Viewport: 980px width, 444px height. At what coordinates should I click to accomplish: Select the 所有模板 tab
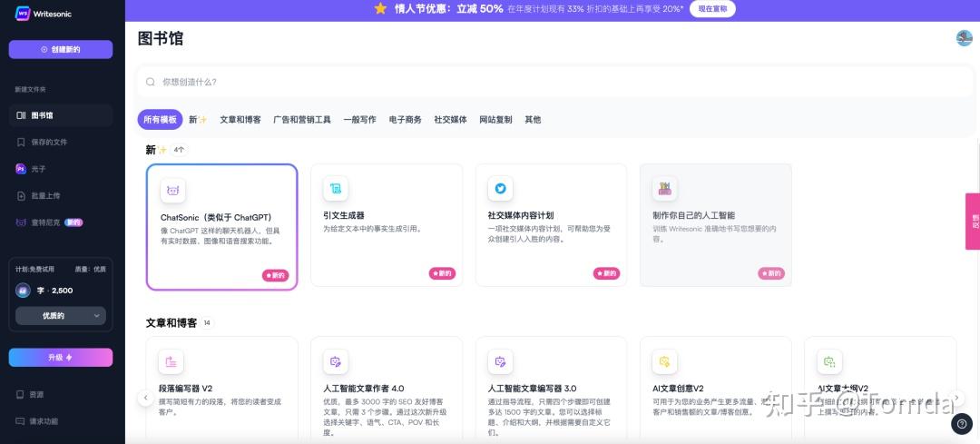[160, 120]
